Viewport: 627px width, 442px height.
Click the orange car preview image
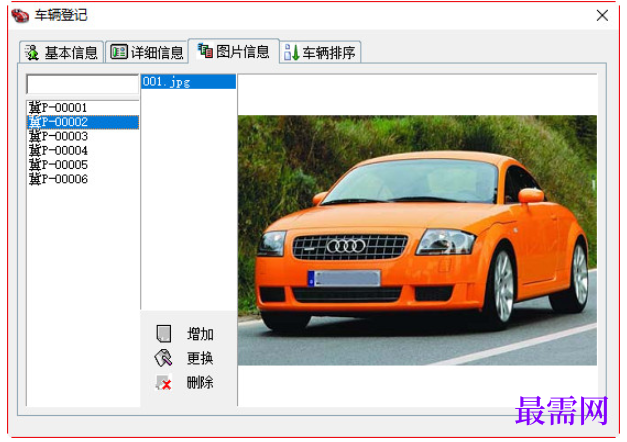(x=417, y=240)
